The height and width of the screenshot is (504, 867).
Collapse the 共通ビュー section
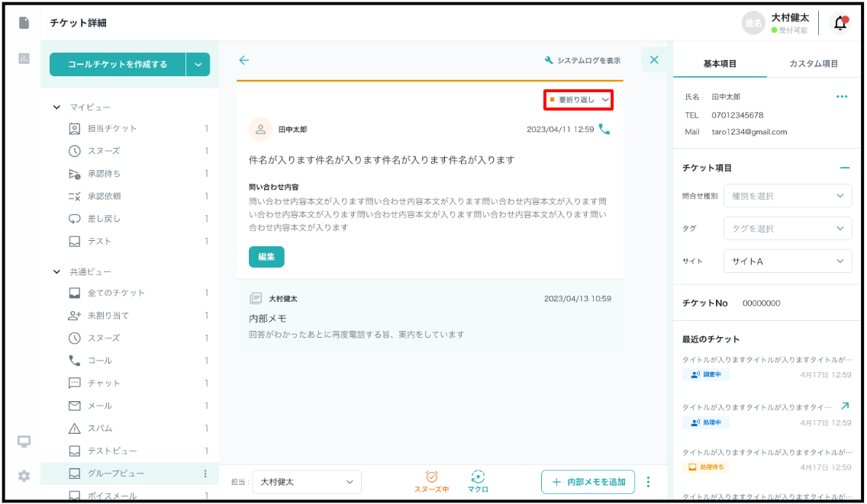pos(56,272)
